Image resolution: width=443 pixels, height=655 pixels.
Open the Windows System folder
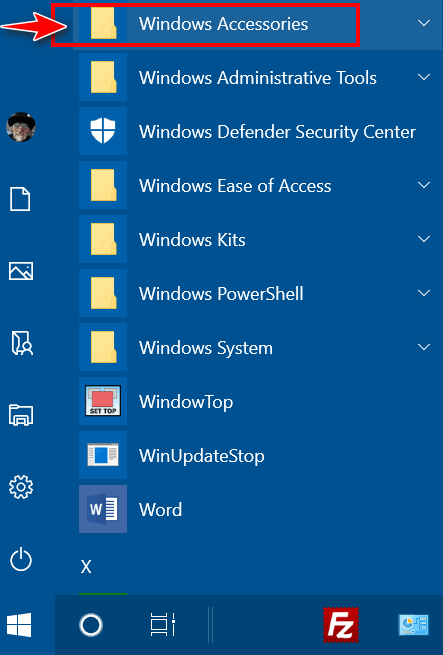[x=255, y=347]
